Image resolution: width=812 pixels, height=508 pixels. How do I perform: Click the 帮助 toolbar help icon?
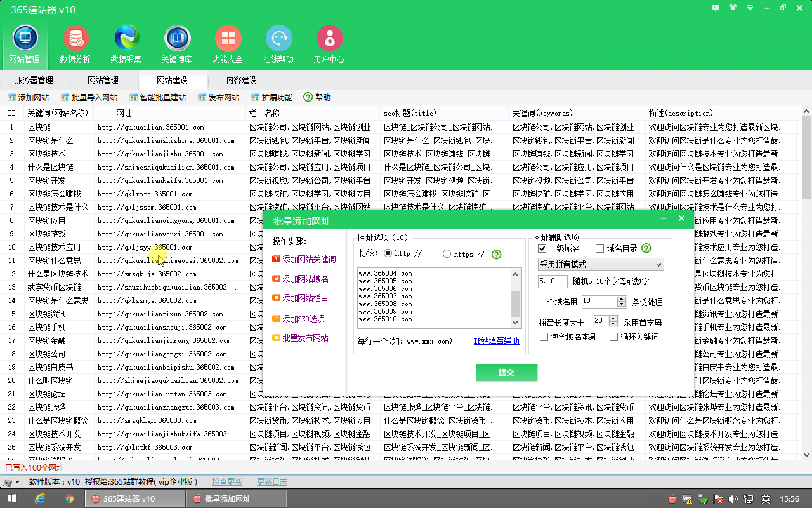click(308, 97)
